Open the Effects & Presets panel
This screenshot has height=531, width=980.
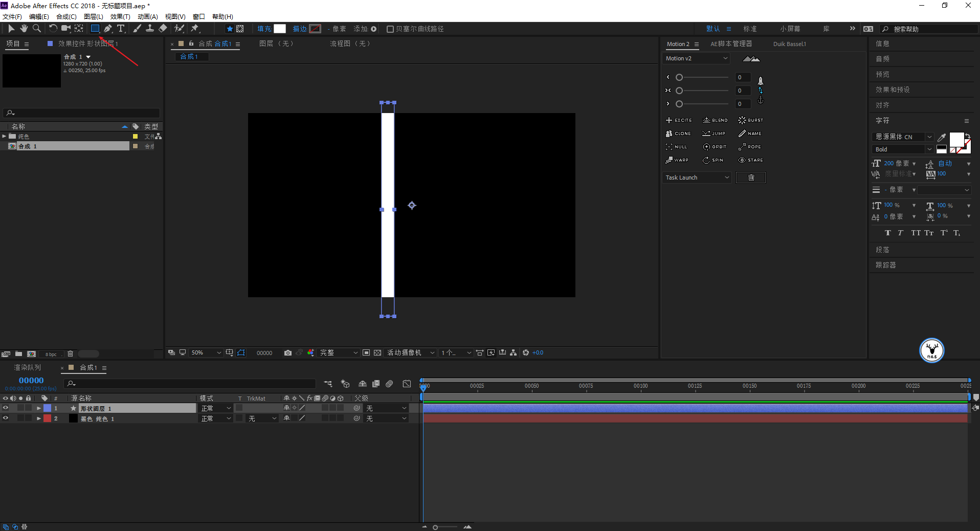(x=893, y=90)
